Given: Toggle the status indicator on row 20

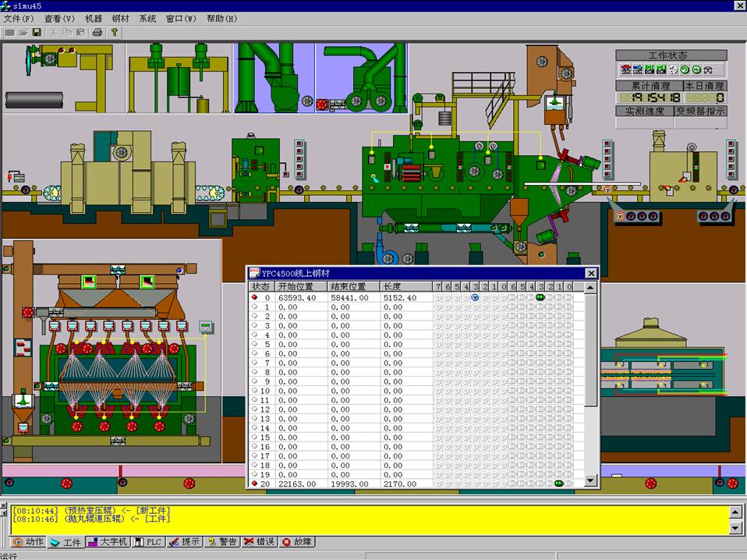Looking at the screenshot, I should (x=254, y=484).
